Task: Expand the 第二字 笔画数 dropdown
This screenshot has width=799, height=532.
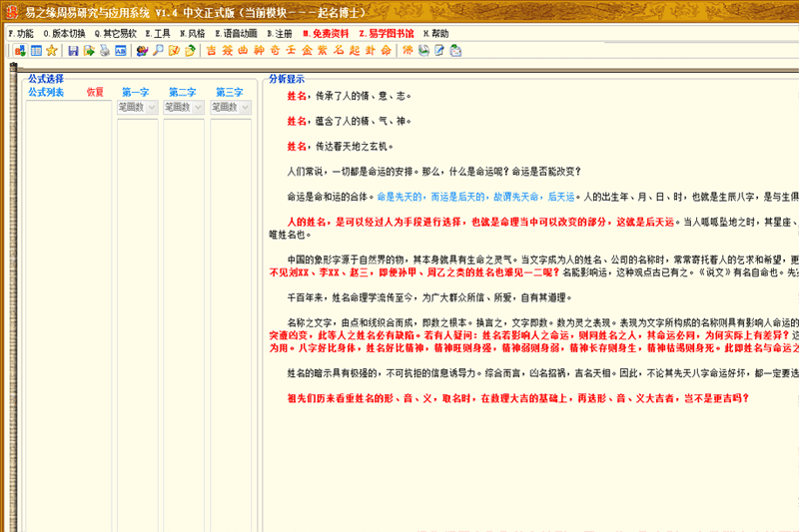Action: pos(198,107)
